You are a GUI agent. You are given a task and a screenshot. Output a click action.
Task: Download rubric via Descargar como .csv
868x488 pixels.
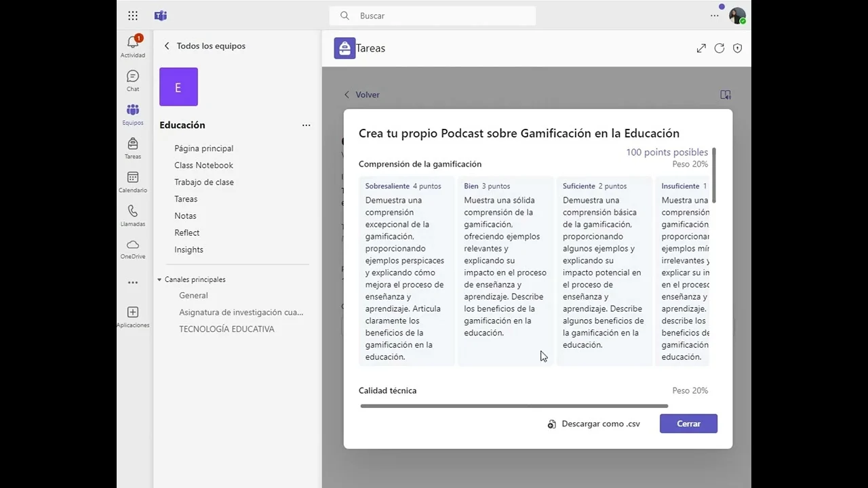tap(594, 424)
